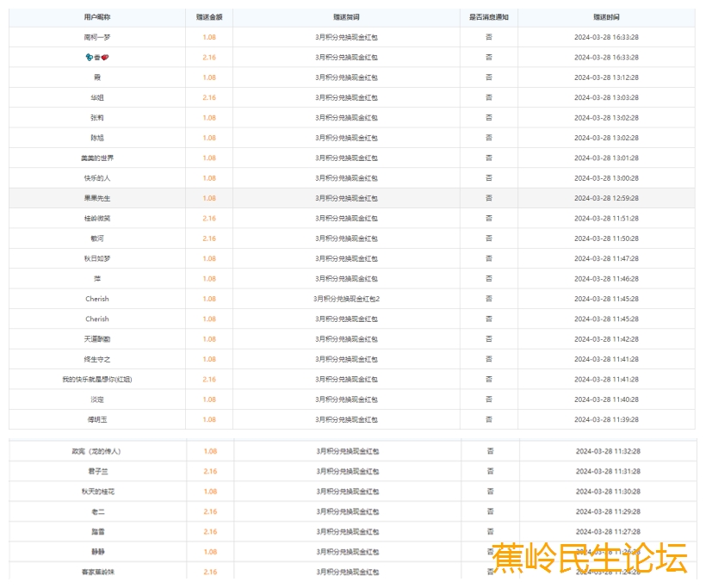Select timestamp 2024-03-28 11:32:28
706x588 pixels.
click(607, 451)
